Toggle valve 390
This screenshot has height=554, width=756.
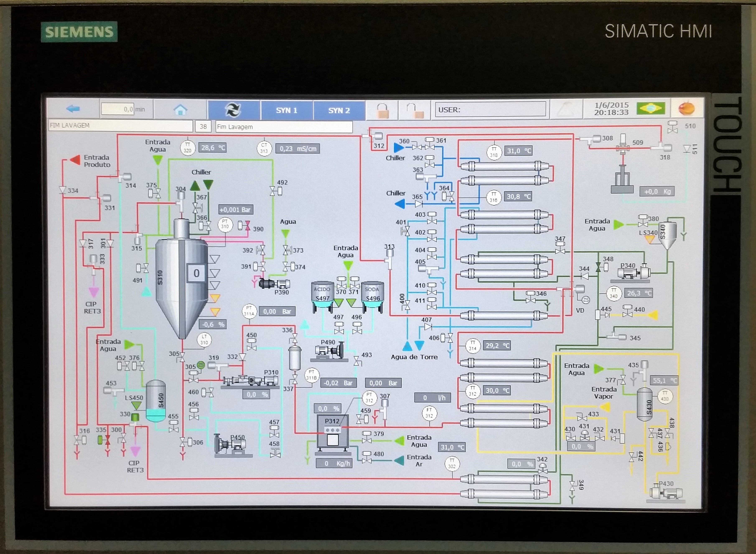tap(244, 226)
